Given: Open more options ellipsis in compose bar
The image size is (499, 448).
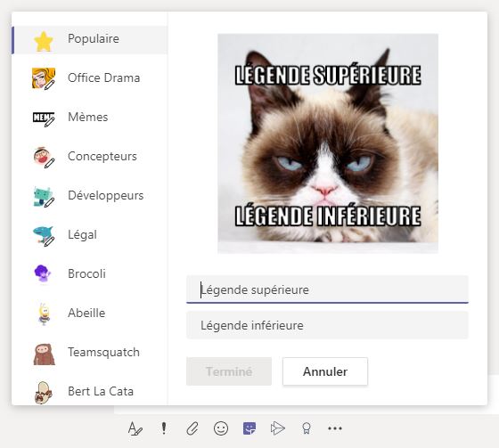Looking at the screenshot, I should click(335, 428).
